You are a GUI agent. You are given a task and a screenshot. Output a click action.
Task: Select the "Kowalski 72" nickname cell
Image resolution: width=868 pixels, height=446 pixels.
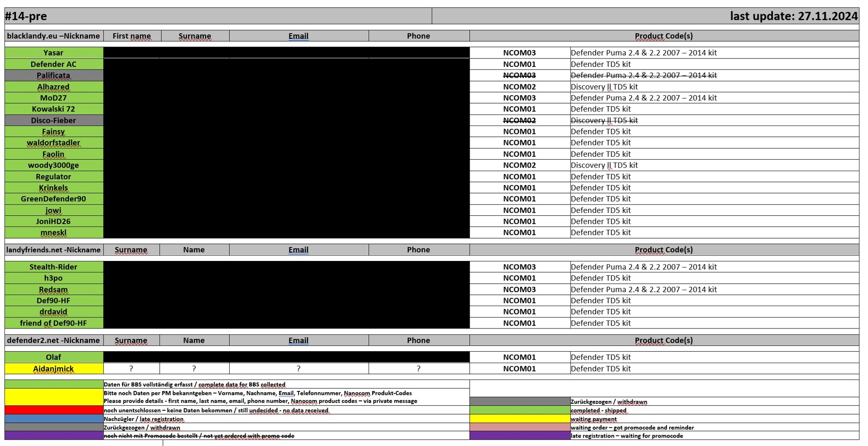pyautogui.click(x=54, y=109)
